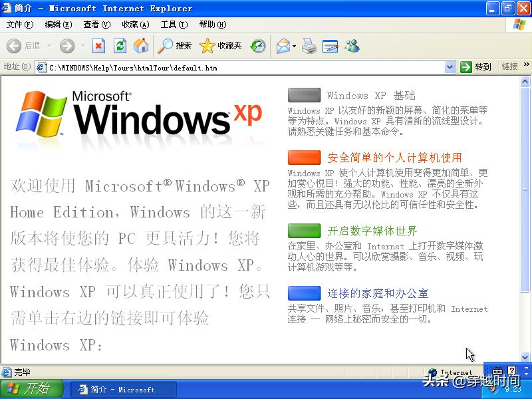
Task: Go to the home page
Action: click(x=140, y=47)
